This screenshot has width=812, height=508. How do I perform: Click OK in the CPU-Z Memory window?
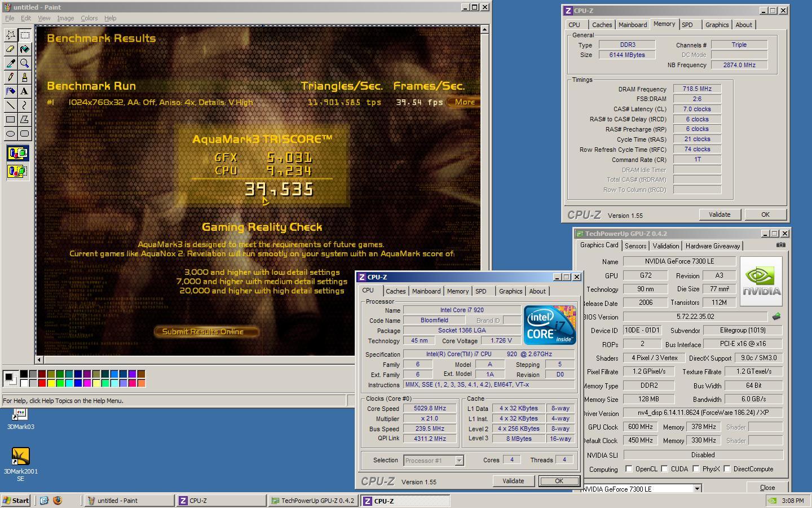tap(765, 214)
